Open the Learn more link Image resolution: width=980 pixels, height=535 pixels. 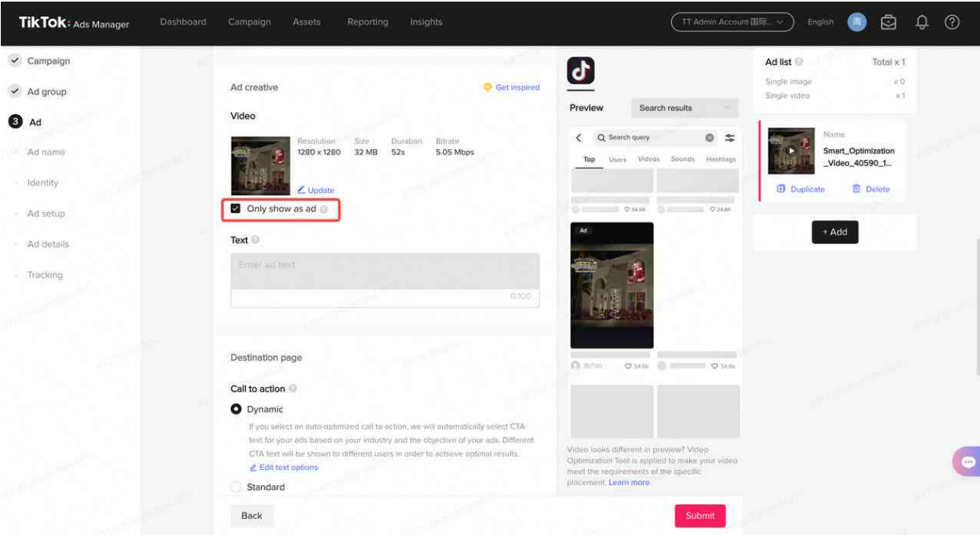coord(629,483)
